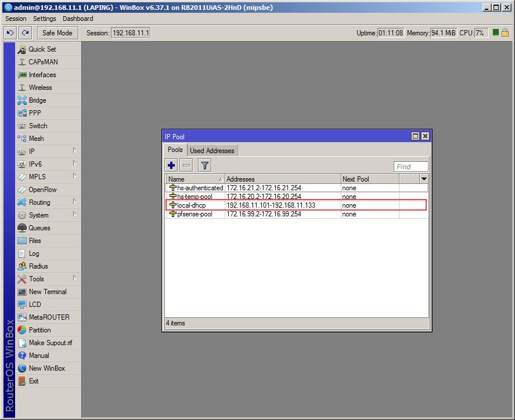Expand the Tools submenu
The image size is (515, 420).
point(74,278)
